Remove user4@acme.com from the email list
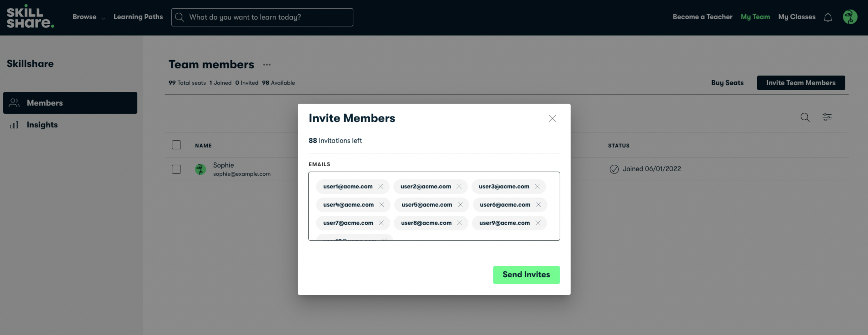868x335 pixels. (381, 204)
